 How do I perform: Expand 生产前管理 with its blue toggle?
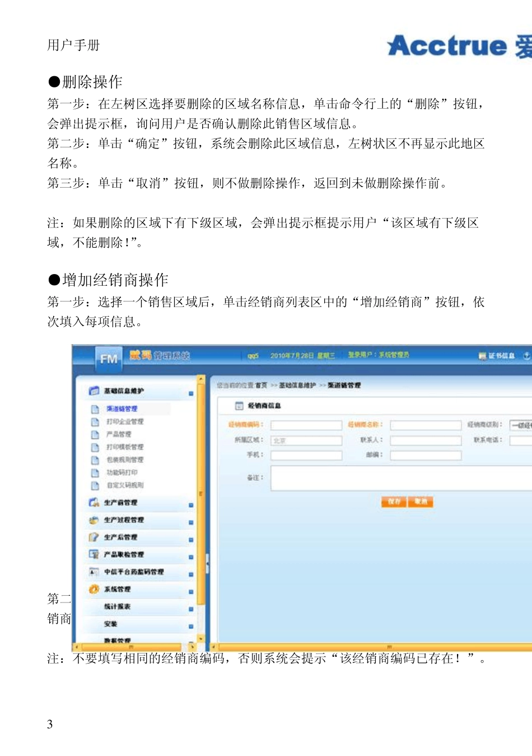click(x=191, y=505)
